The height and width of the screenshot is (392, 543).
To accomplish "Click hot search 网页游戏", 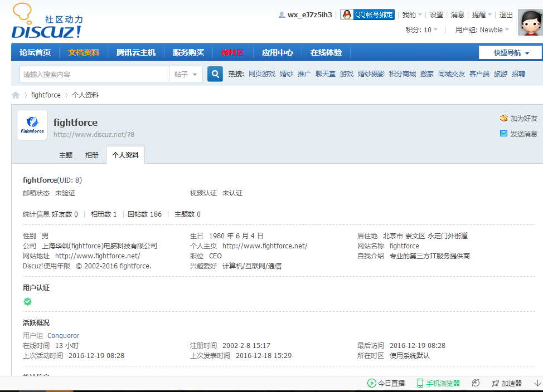I will coord(262,73).
